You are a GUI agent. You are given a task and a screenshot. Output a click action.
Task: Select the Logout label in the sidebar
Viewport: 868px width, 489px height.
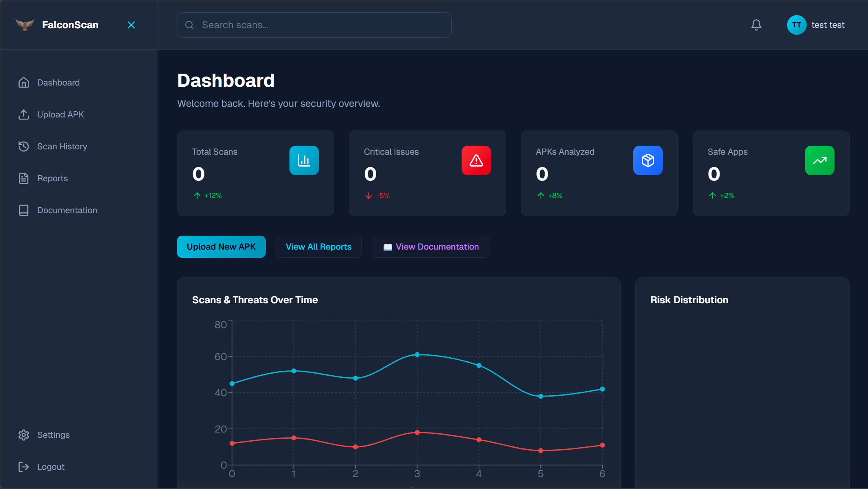point(51,467)
